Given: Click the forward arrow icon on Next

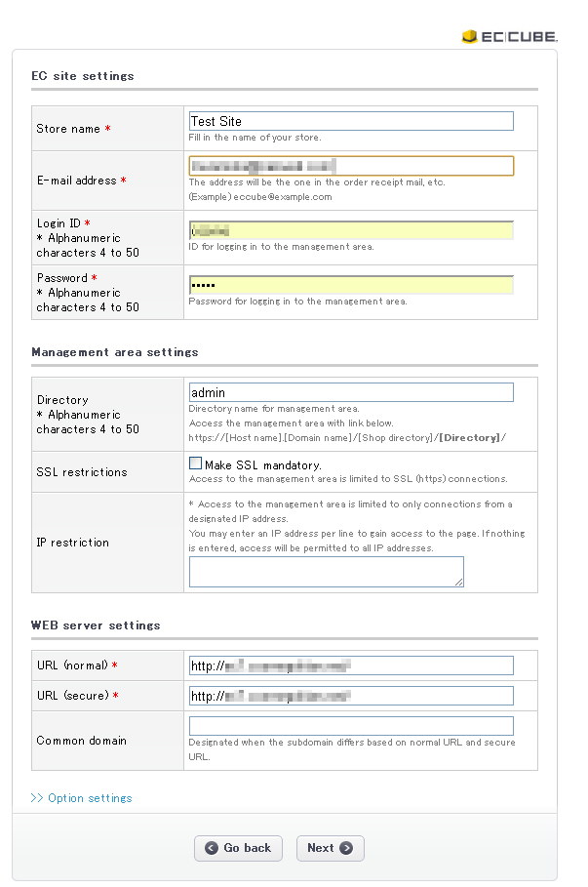Looking at the screenshot, I should click(346, 848).
